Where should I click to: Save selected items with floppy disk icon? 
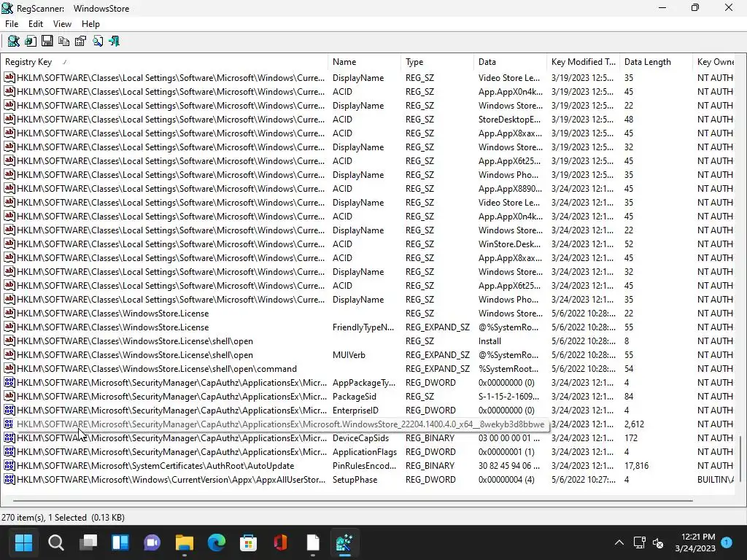[47, 42]
